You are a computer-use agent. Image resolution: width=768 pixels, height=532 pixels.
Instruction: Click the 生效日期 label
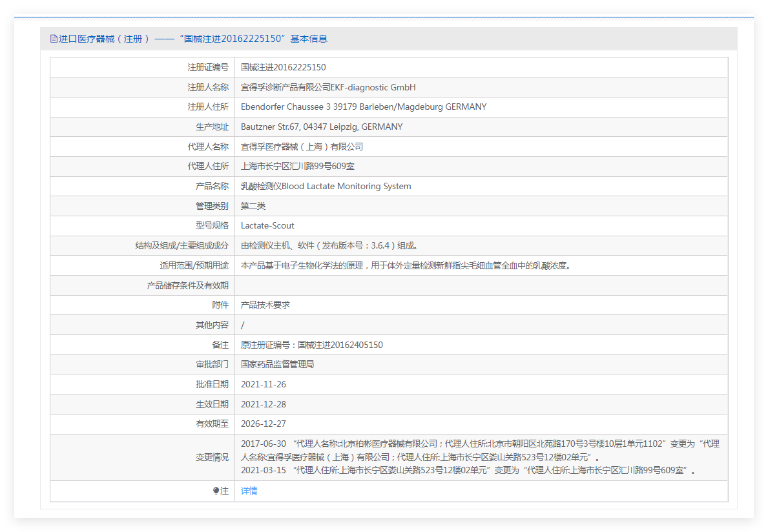212,404
